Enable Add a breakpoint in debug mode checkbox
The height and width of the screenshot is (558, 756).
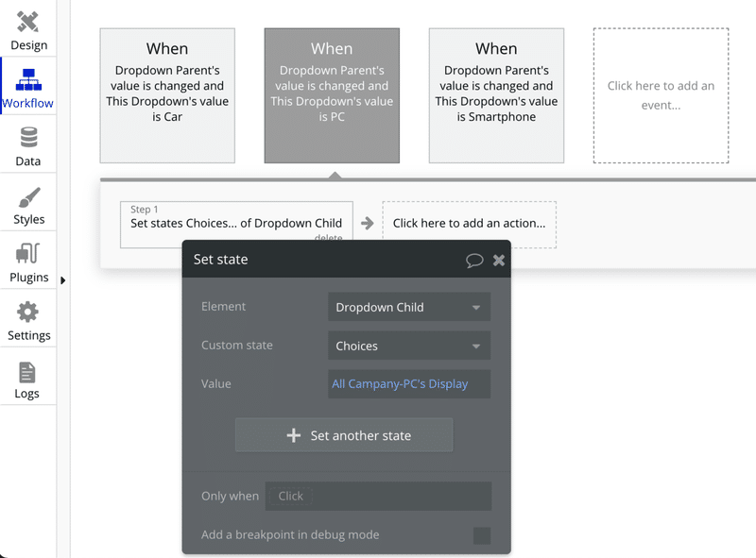point(482,535)
